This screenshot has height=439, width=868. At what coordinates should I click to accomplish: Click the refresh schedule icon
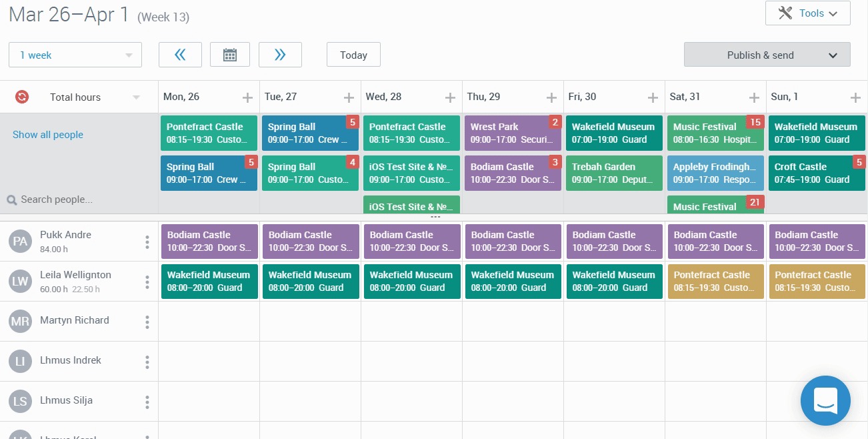tap(20, 96)
